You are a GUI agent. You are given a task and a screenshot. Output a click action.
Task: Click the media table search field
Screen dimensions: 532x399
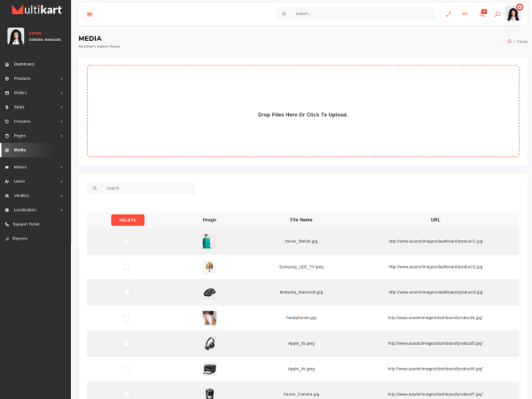[x=146, y=188]
